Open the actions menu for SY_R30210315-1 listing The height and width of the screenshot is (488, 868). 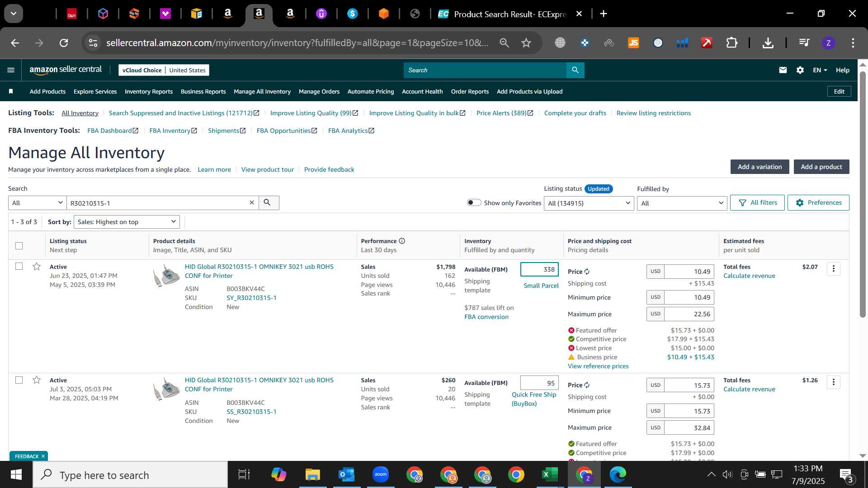pos(834,269)
